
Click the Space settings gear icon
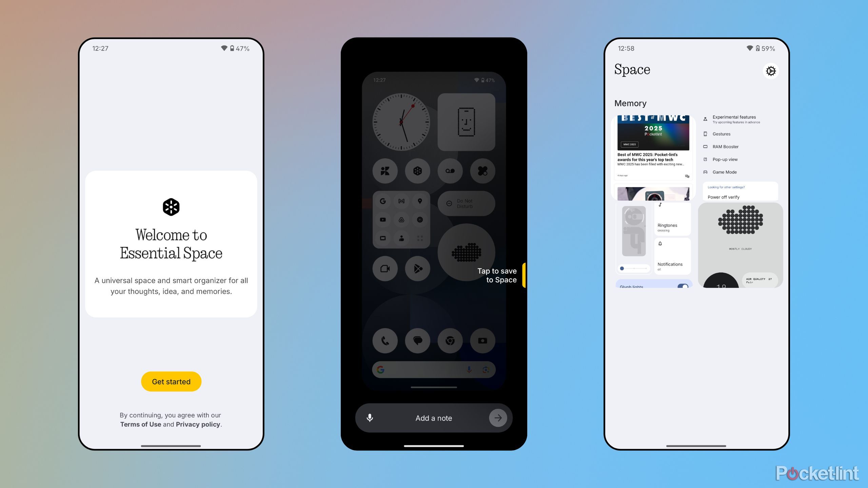(x=771, y=71)
